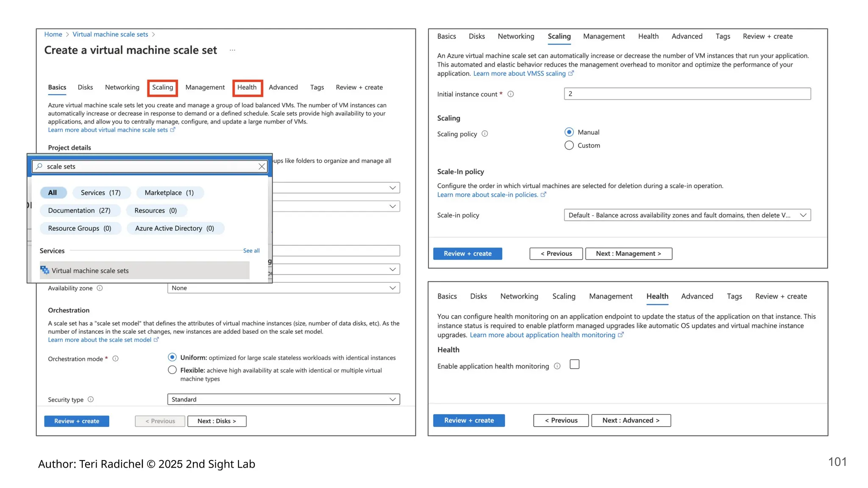
Task: Open the Scale-in policy dropdown
Action: pyautogui.click(x=687, y=215)
